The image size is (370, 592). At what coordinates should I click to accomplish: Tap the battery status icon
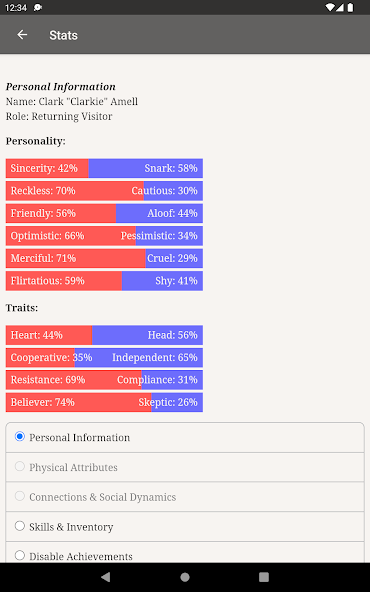351,8
